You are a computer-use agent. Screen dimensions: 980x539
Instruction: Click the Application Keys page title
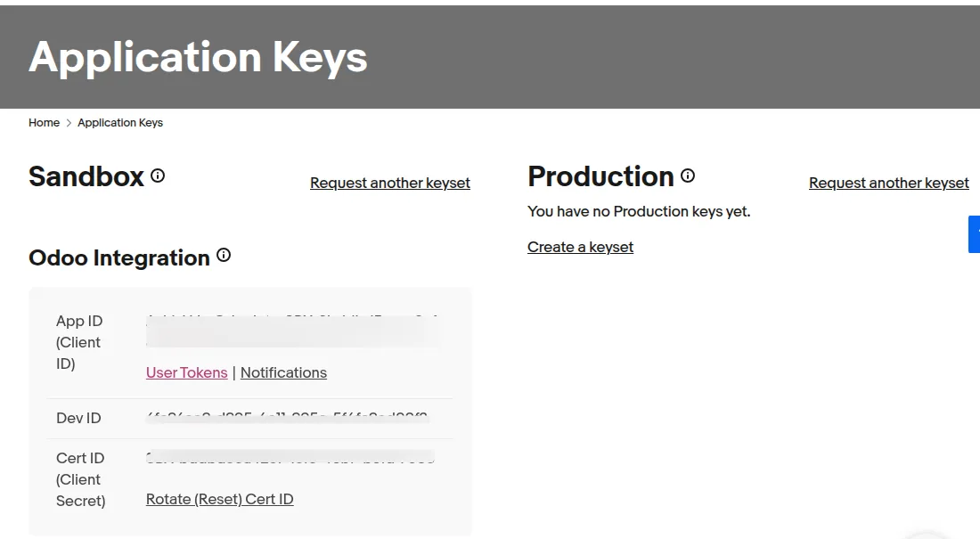(x=198, y=57)
